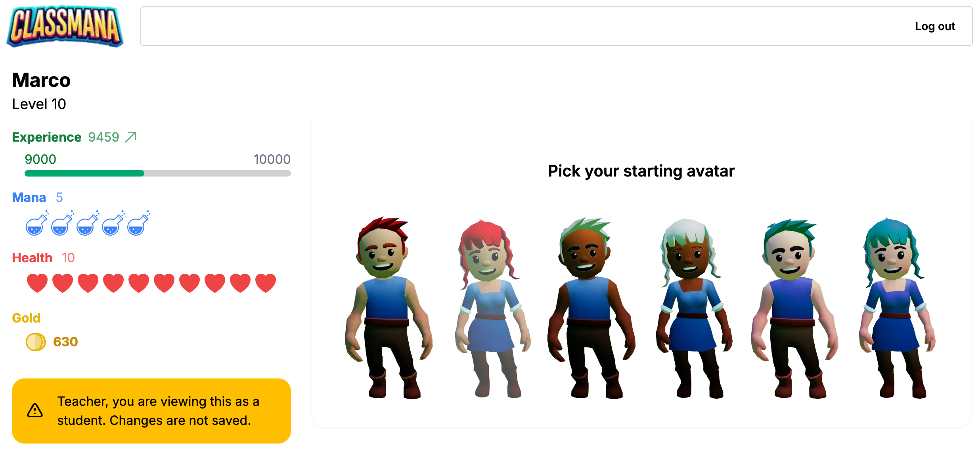This screenshot has height=457, width=980.
Task: Click the third mana potion flask
Action: pyautogui.click(x=88, y=223)
